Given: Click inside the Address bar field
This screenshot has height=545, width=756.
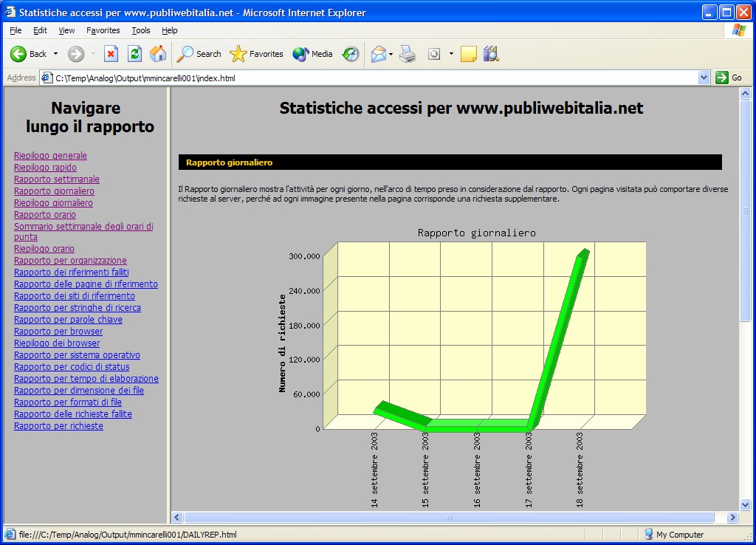Looking at the screenshot, I should coord(369,78).
